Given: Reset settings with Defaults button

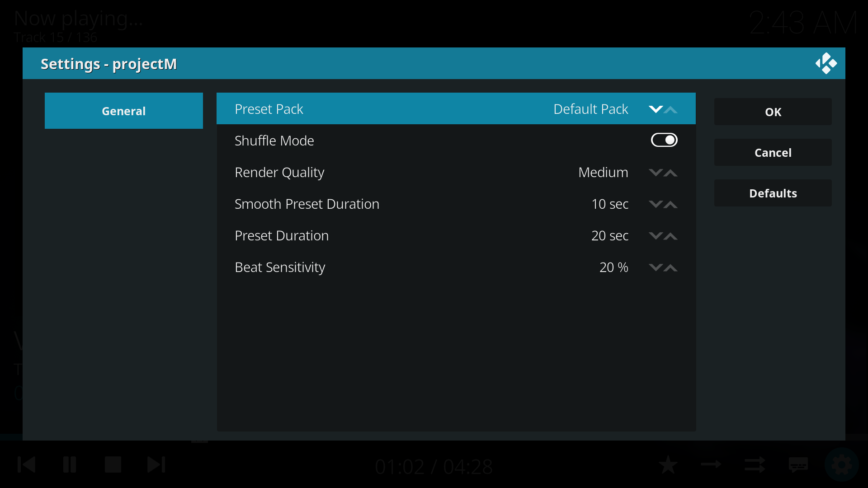Looking at the screenshot, I should 773,193.
